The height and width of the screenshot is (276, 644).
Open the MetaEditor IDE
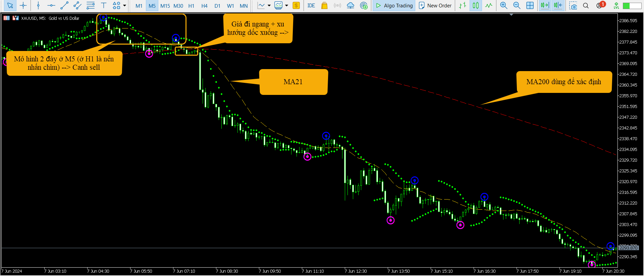(311, 5)
